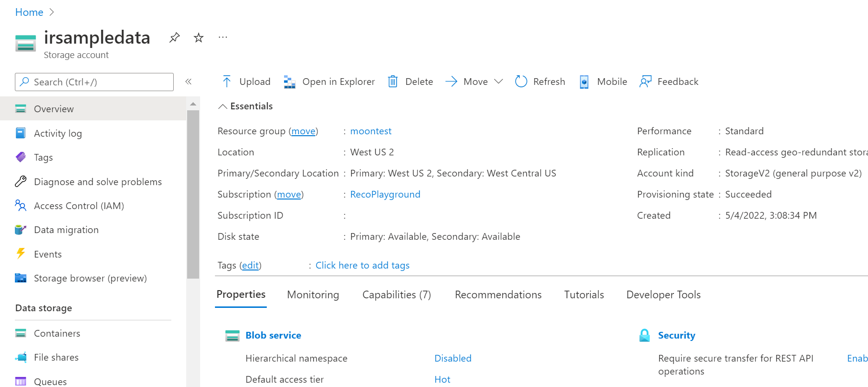Click the Upload arrow icon
Image resolution: width=868 pixels, height=387 pixels.
tap(227, 82)
